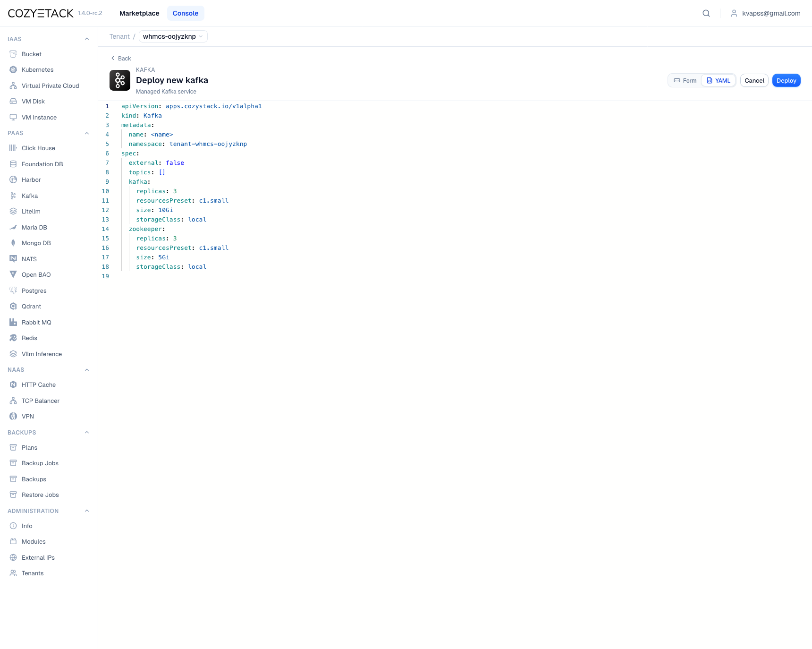Open Plans under Backups

pyautogui.click(x=29, y=447)
